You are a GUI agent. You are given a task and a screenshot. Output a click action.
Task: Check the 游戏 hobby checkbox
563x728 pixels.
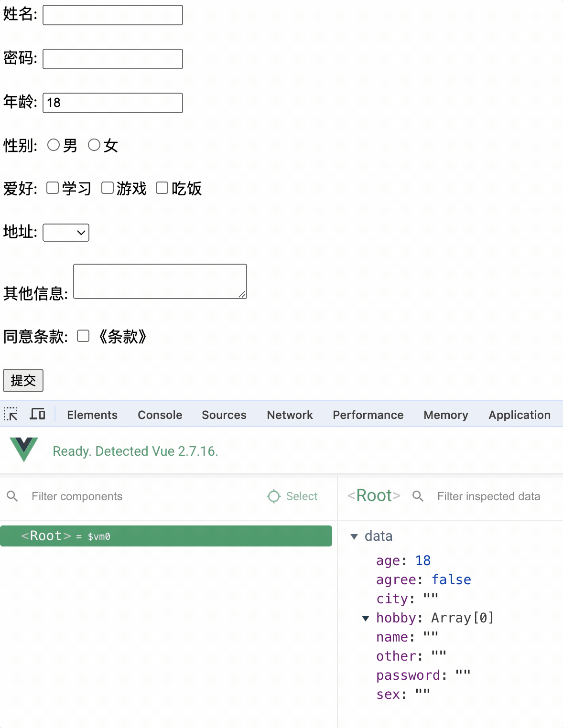click(x=108, y=188)
